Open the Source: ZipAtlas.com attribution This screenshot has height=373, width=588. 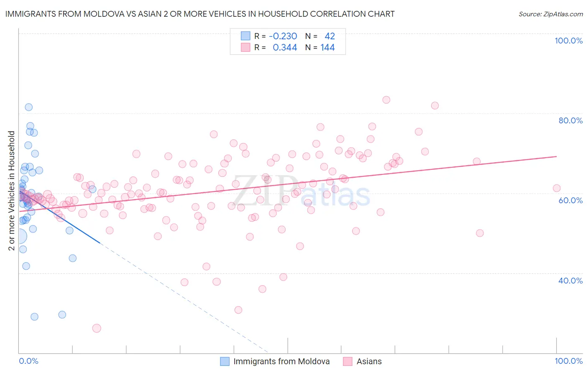point(551,14)
